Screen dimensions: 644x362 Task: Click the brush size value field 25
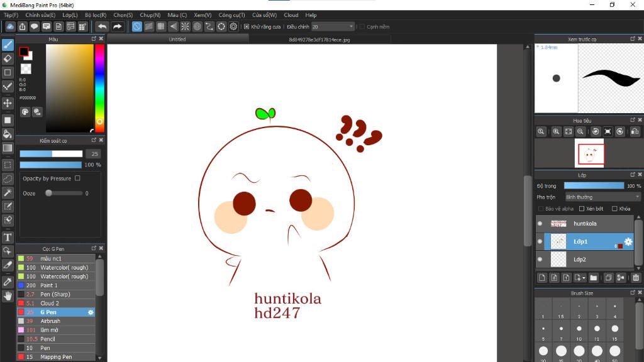tap(94, 154)
